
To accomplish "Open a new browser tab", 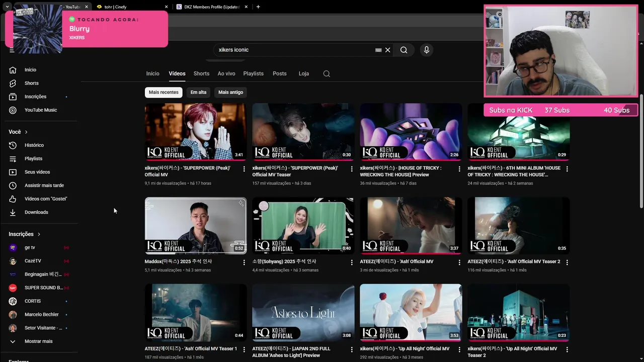I will pyautogui.click(x=258, y=7).
